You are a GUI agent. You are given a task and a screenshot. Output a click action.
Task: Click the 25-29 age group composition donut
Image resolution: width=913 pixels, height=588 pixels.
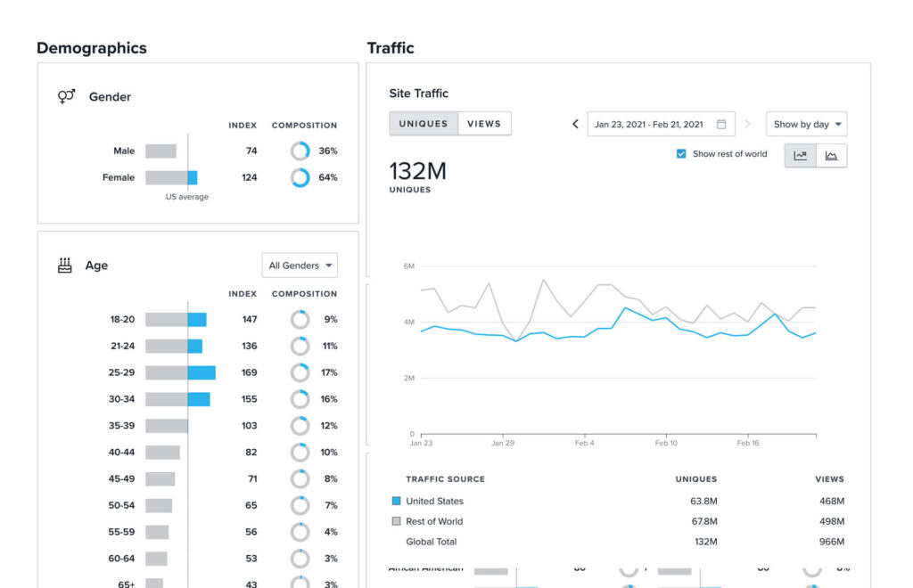299,372
